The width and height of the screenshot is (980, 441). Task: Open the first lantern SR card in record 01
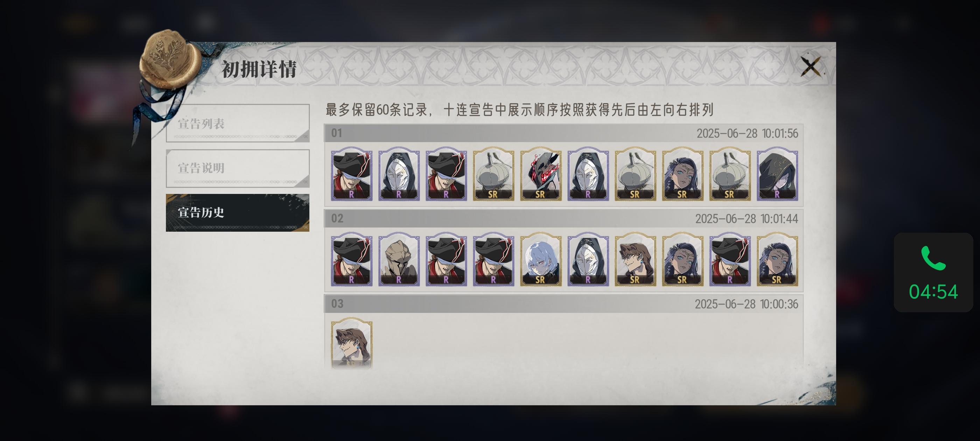point(493,174)
